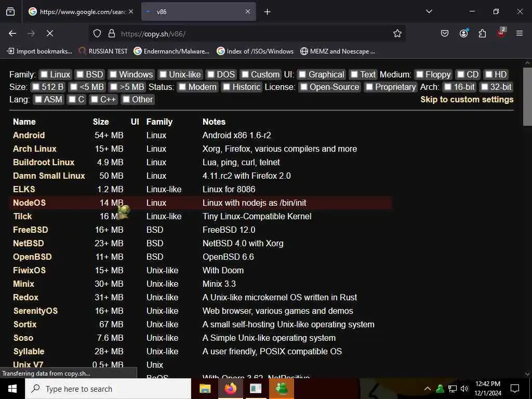Toggle the Floppy medium filter
This screenshot has width=532, height=399.
click(420, 74)
